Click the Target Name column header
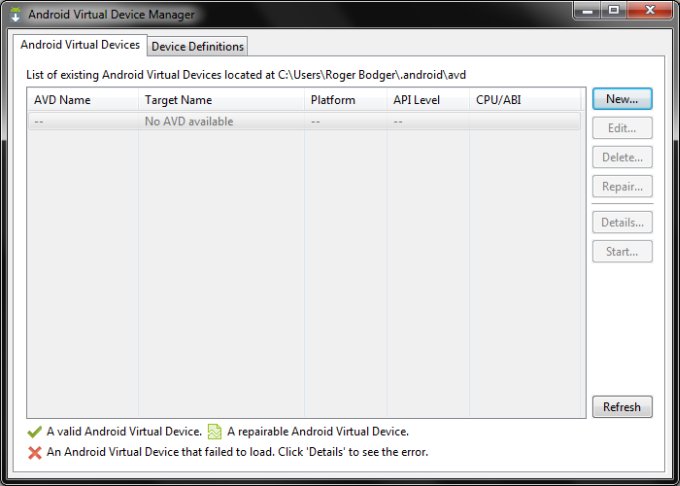680x486 pixels. pos(221,100)
